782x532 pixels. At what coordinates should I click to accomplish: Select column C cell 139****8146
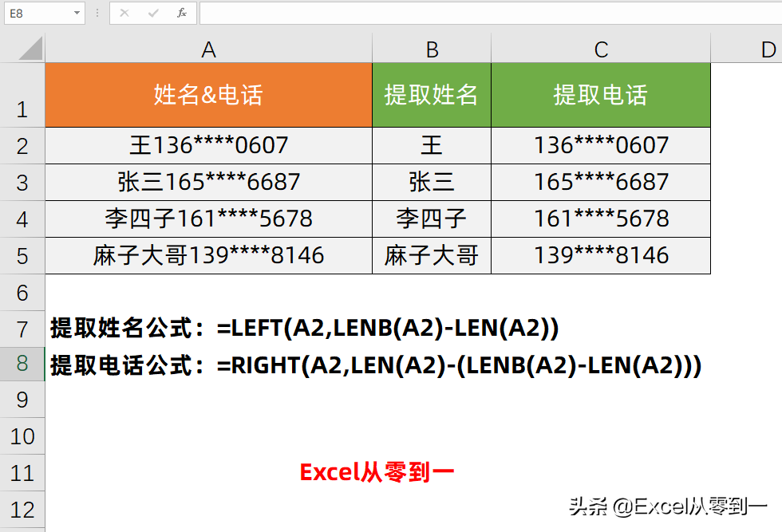601,255
